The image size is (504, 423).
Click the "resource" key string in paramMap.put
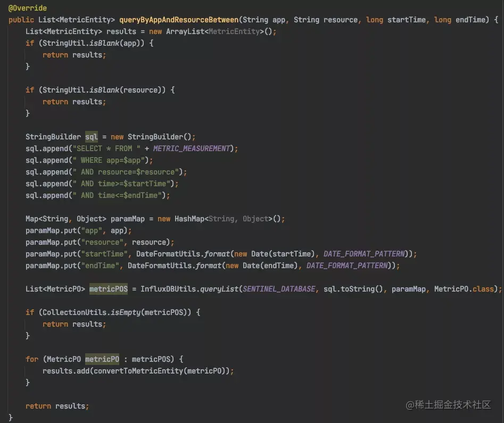point(102,242)
